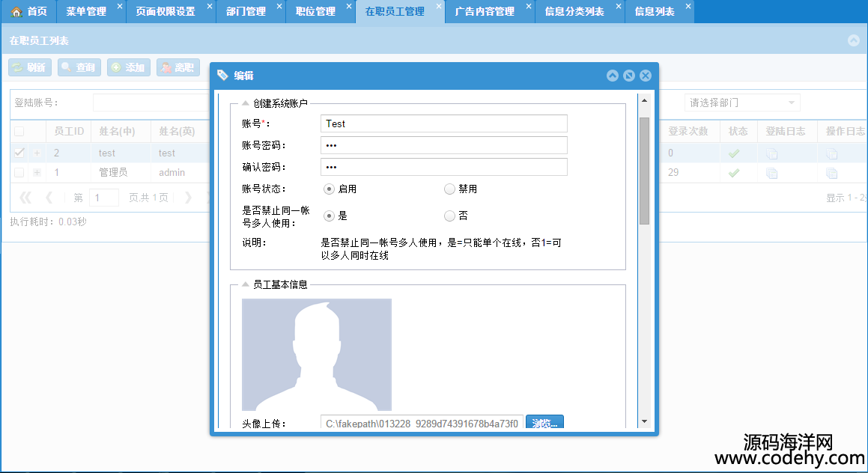Viewport: 868px width, 473px height.
Task: Click status checkmark for 管理员 row
Action: pyautogui.click(x=734, y=173)
